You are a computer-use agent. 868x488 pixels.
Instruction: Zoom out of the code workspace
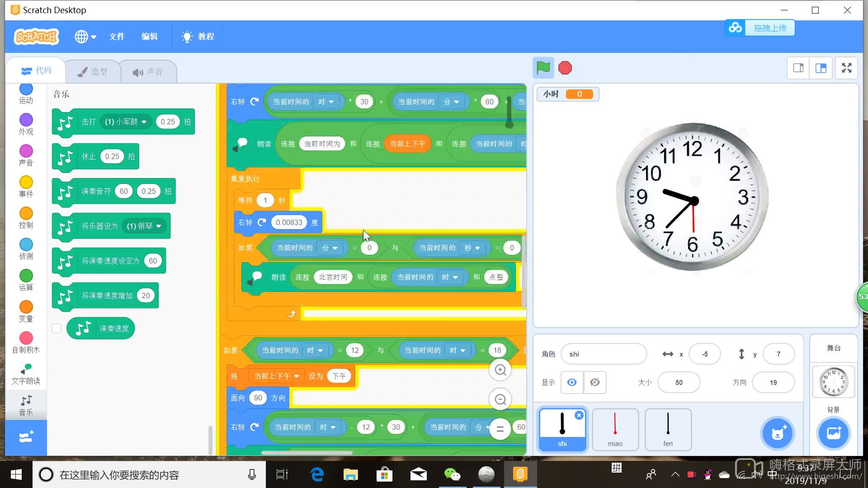click(x=500, y=399)
